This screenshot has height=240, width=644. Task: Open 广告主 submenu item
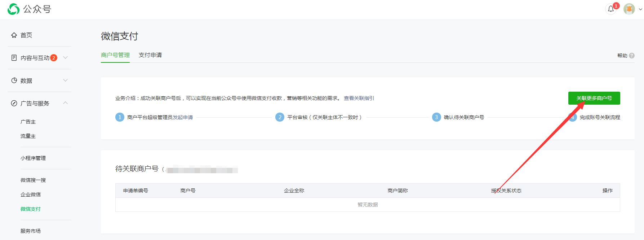point(28,122)
